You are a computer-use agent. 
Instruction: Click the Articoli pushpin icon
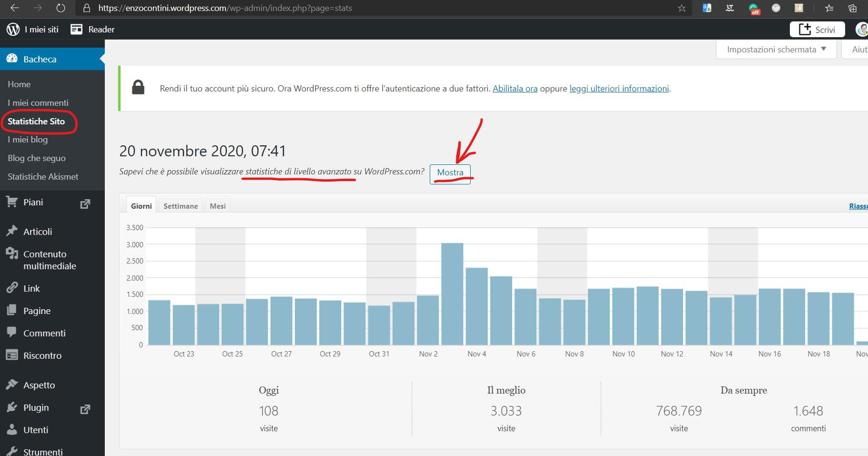(x=12, y=231)
